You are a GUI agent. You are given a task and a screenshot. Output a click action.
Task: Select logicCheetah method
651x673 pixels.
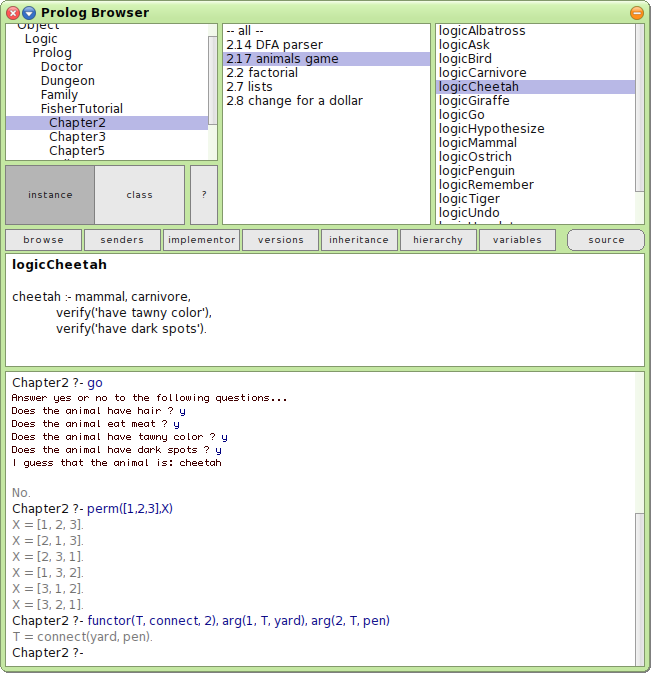[x=536, y=87]
